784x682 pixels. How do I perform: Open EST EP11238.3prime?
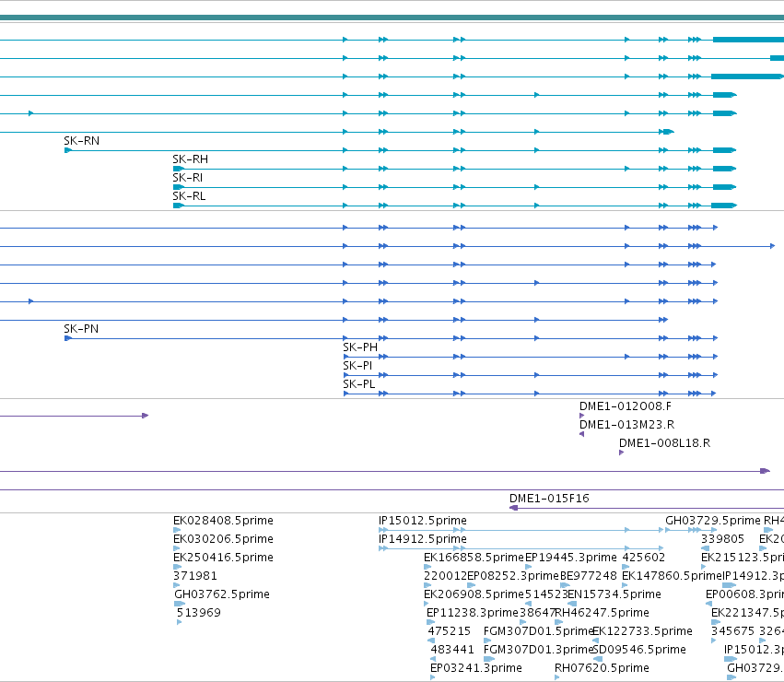pos(473,613)
